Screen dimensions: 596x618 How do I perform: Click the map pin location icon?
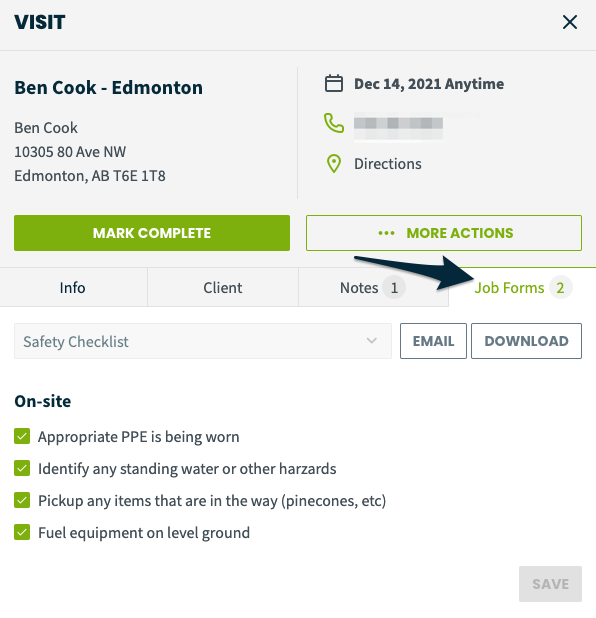pos(334,164)
